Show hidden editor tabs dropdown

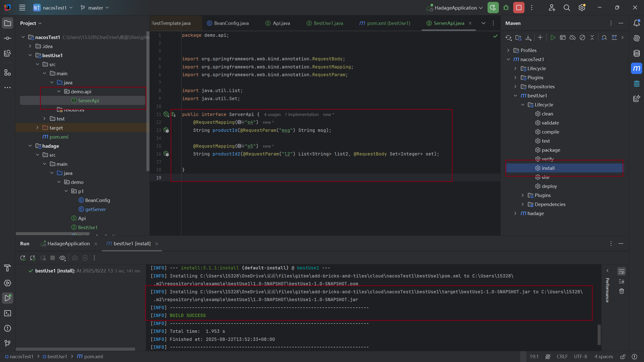pos(483,23)
